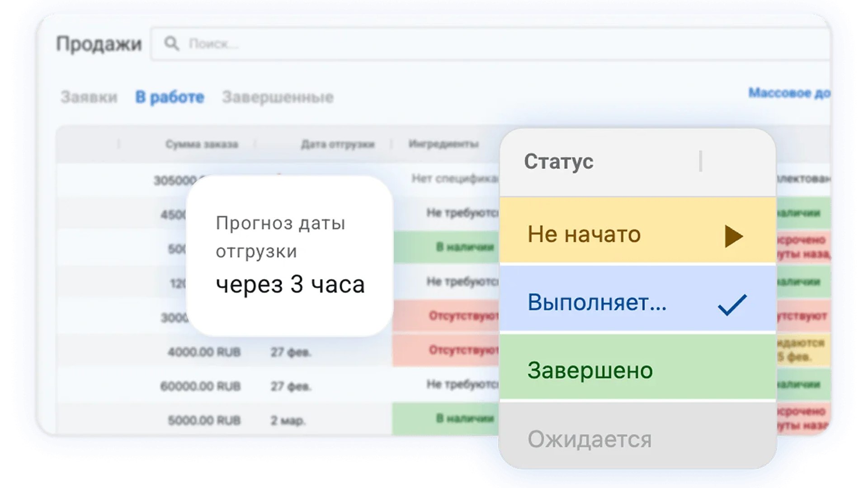Click the play arrow next to Не начато
Screen dimensions: 868x488
click(733, 236)
